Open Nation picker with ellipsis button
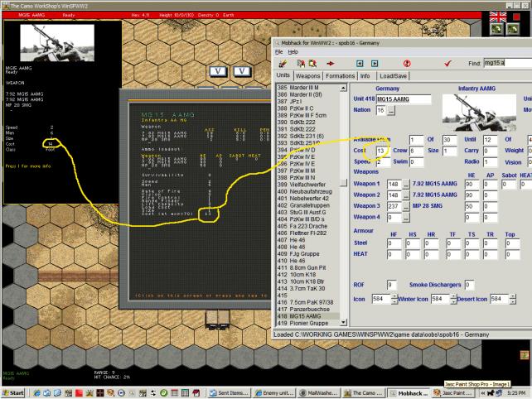The width and height of the screenshot is (532, 399). pos(391,110)
